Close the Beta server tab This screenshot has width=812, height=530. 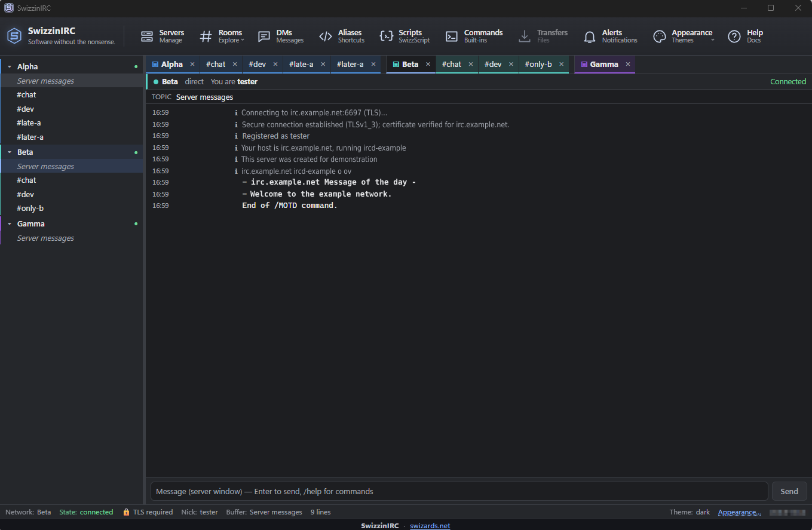point(428,64)
